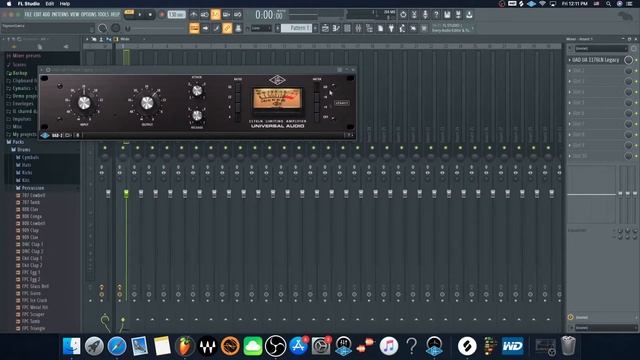The width and height of the screenshot is (640, 360).
Task: Toggle enable LED for Slot 5
Action: coord(636,102)
